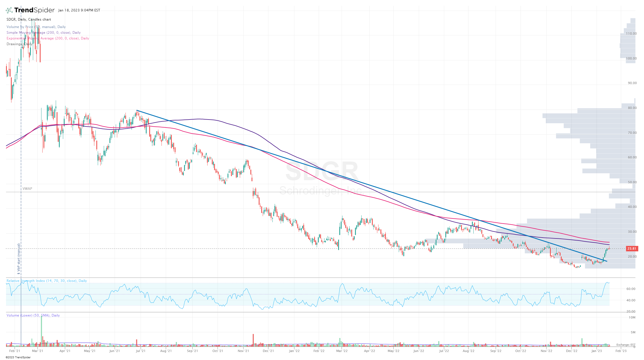Click the Volume (Lower) 50 SMA panel label
The height and width of the screenshot is (360, 644).
[33, 315]
